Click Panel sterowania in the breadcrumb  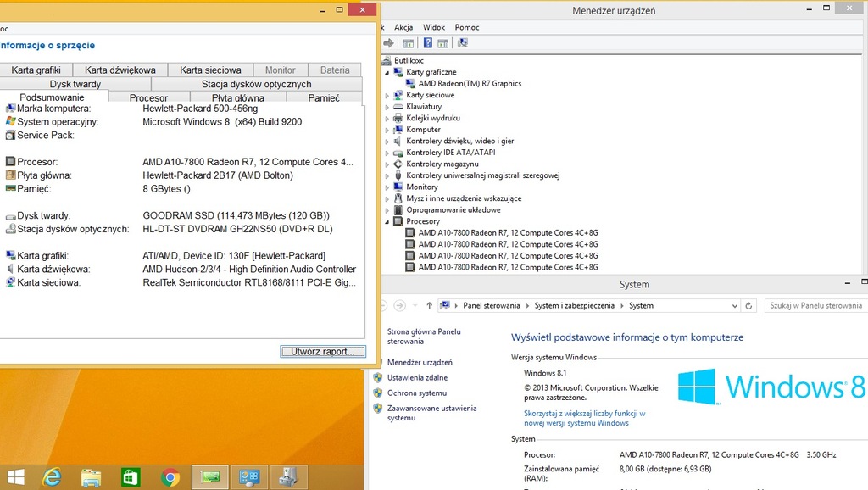tap(492, 306)
